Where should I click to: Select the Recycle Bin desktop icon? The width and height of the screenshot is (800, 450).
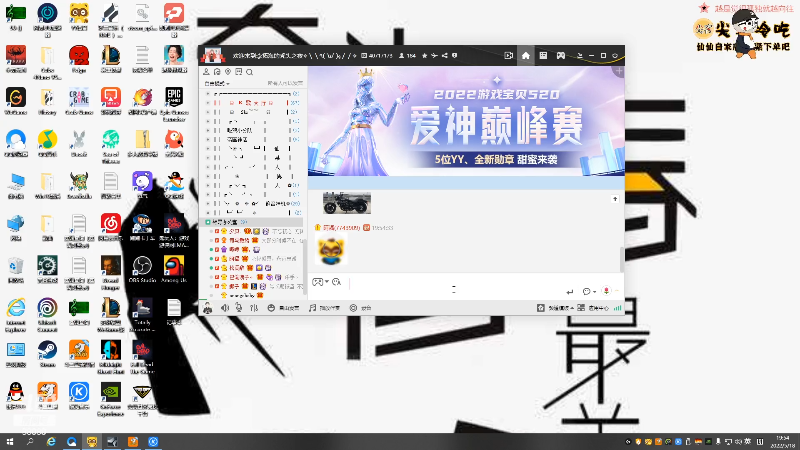pos(16,269)
